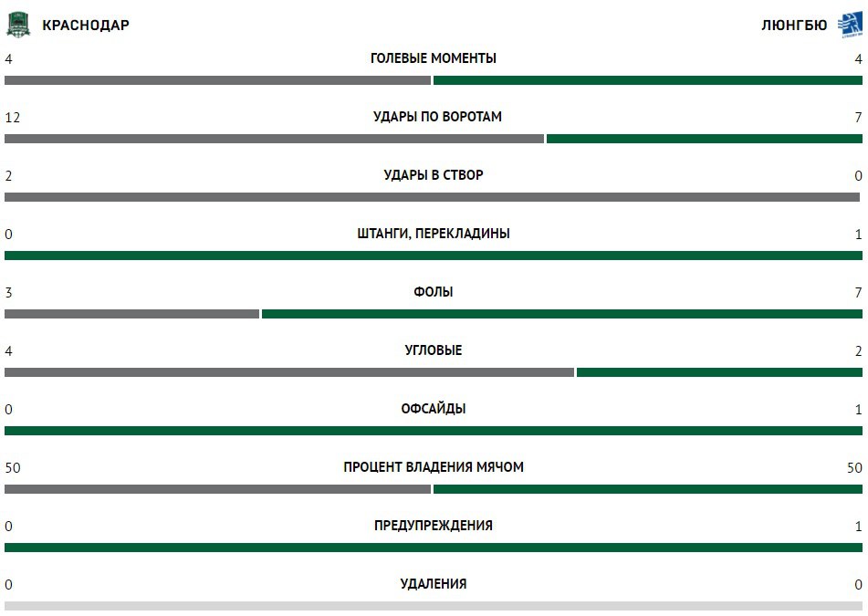This screenshot has height=616, width=868.
Task: Click the Krasnodar club crest icon
Action: pos(18,25)
